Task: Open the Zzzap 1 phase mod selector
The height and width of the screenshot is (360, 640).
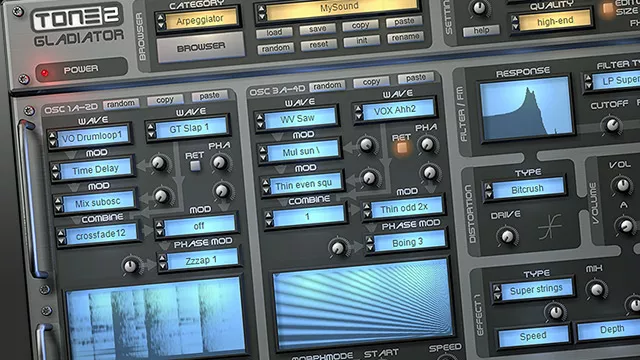Action: click(200, 260)
